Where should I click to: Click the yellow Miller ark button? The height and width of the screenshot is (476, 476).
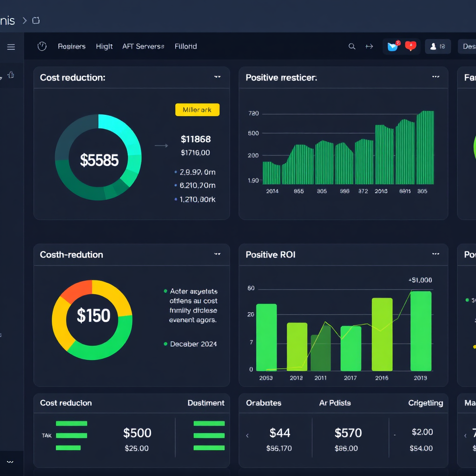[x=197, y=110]
